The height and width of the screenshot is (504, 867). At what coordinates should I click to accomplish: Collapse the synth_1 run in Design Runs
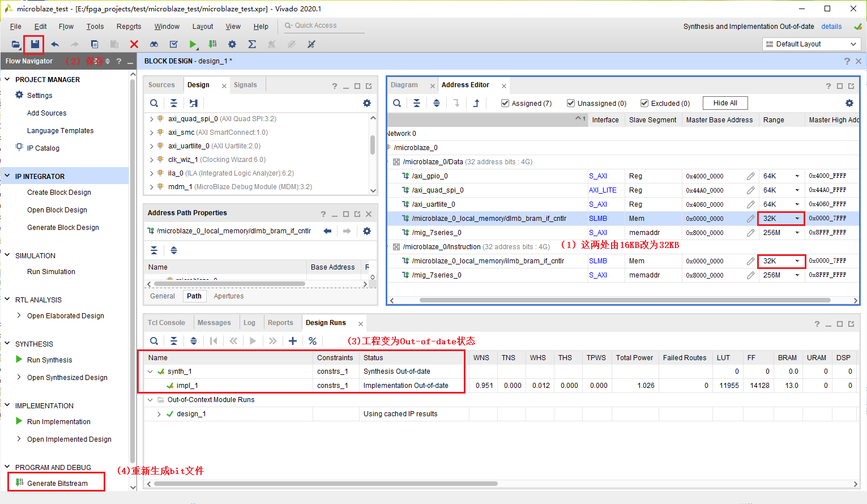click(149, 371)
